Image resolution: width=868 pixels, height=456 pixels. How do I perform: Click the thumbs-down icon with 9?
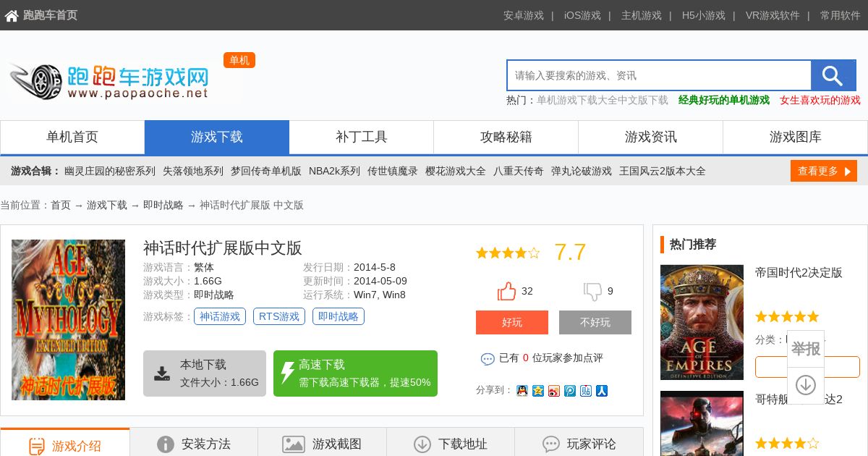tap(593, 292)
